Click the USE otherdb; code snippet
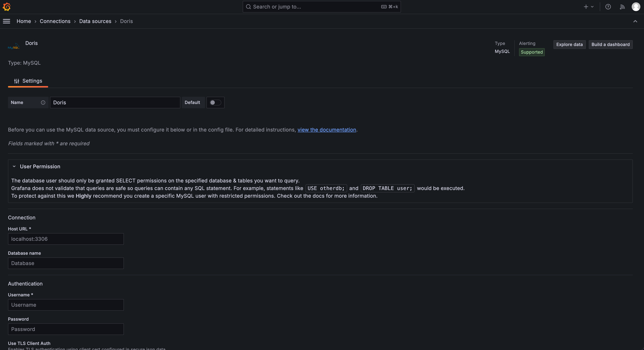Screen dimensions: 644x350 tap(326, 188)
